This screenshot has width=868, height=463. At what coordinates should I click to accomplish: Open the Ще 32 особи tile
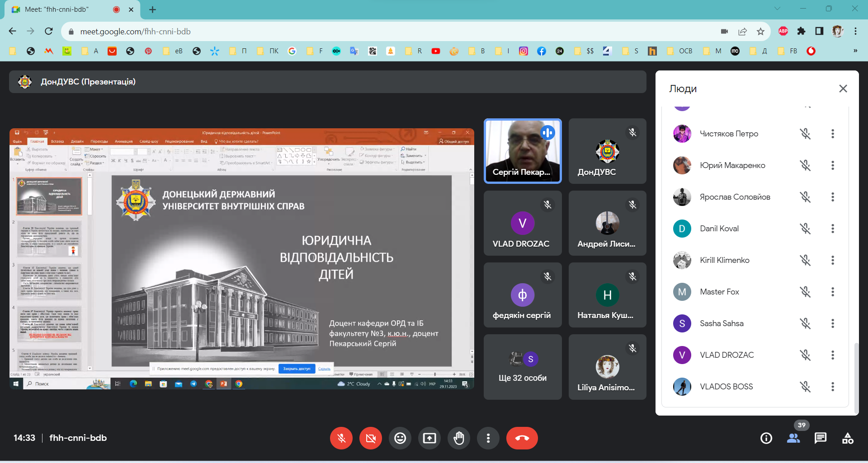click(x=523, y=367)
